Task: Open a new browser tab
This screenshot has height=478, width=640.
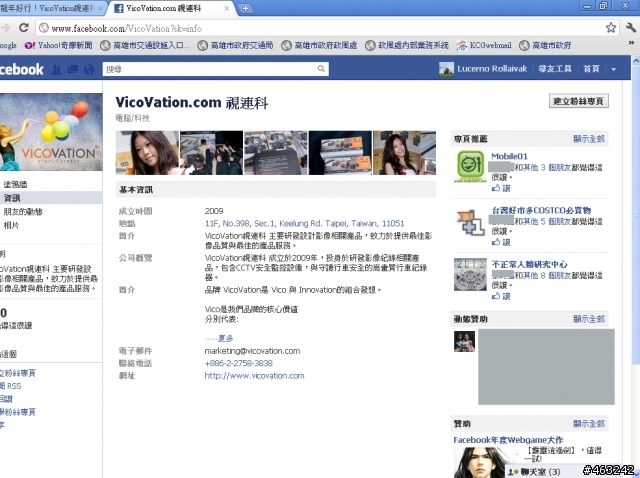Action: tap(245, 8)
